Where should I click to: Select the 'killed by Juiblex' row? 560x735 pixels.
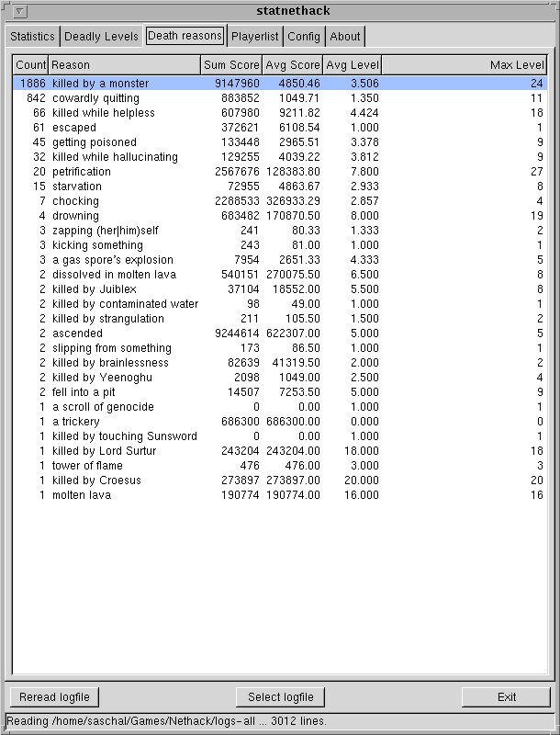click(x=280, y=289)
